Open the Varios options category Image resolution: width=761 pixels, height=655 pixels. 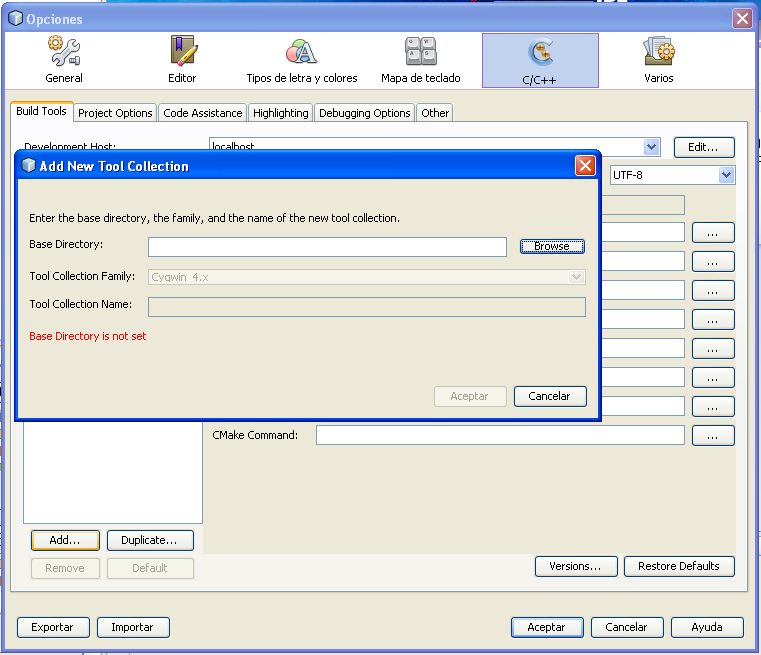[659, 60]
